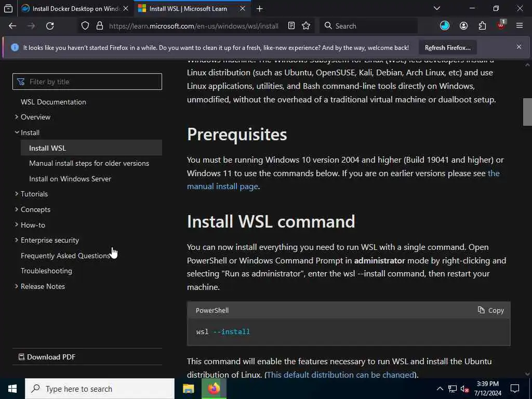
Task: Click the Filter by title field
Action: pos(87,82)
